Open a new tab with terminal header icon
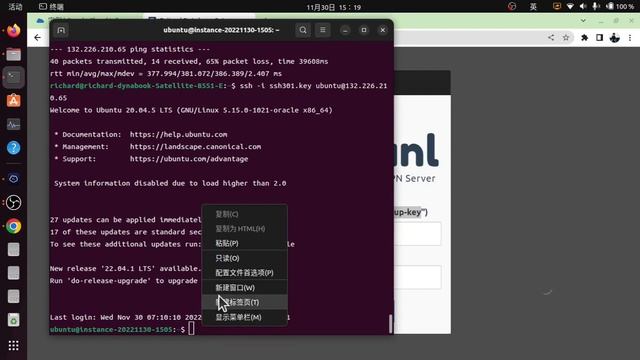 point(61,30)
